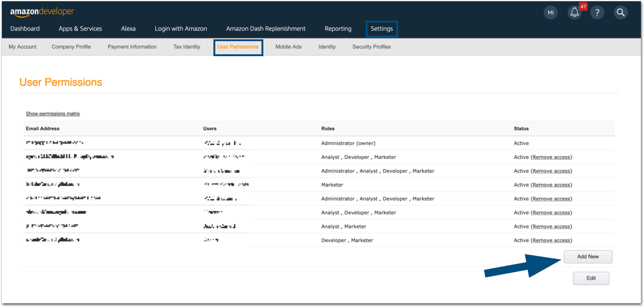Screen dimensions: 644x307
Task: Open the Security Profiles tab
Action: tap(371, 47)
